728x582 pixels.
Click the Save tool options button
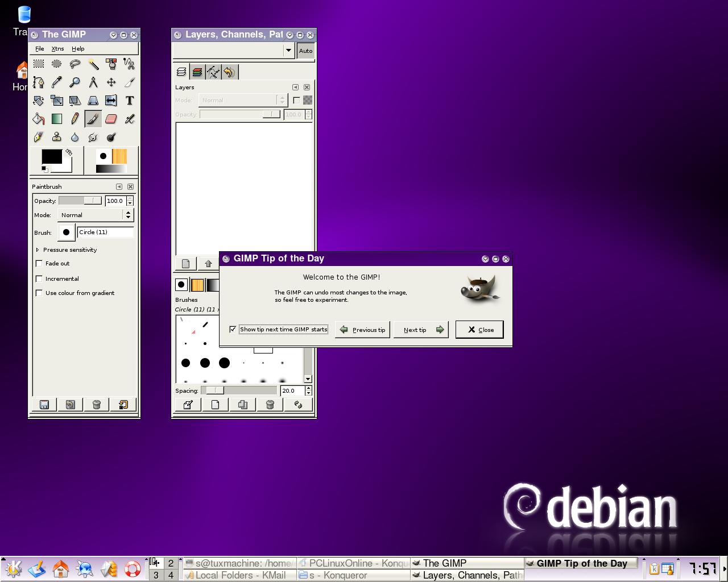[44, 405]
